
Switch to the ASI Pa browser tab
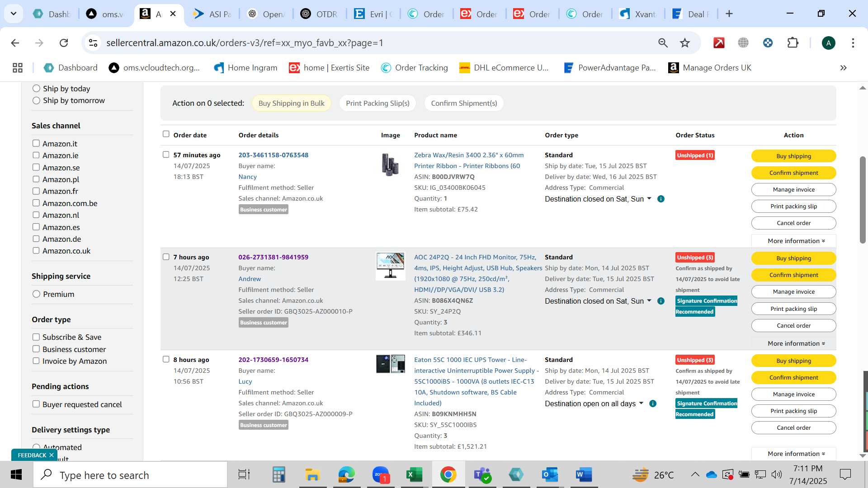212,14
